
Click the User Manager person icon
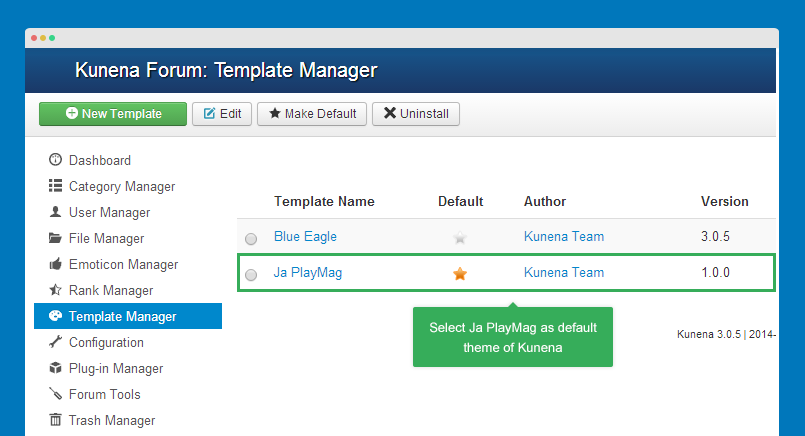coord(55,212)
